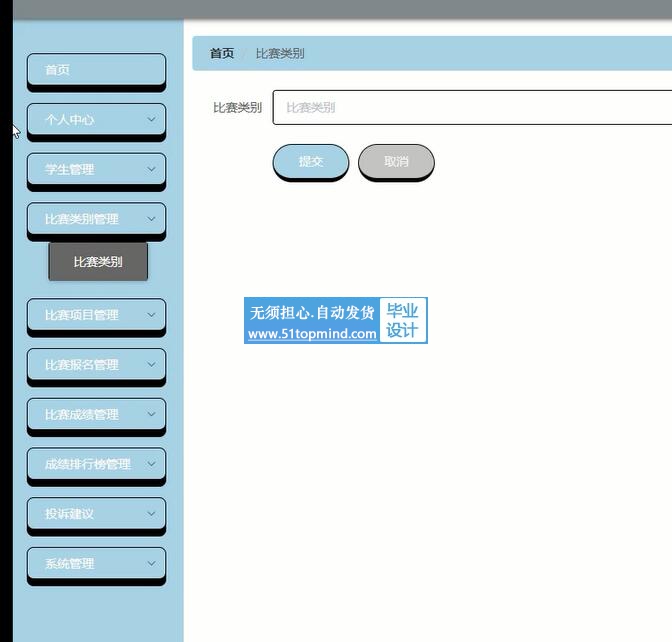
Task: Expand the 比赛项目管理 chevron
Action: point(151,315)
